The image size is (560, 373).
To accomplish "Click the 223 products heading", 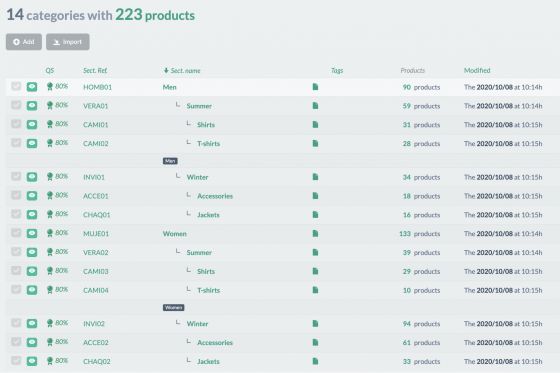I will pos(155,15).
